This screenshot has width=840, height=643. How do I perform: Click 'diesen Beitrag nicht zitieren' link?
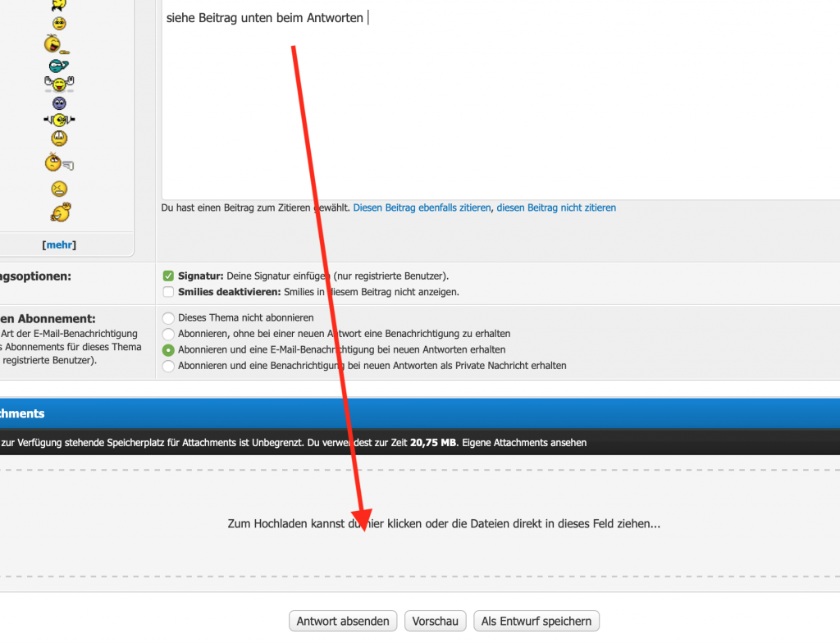pos(555,208)
